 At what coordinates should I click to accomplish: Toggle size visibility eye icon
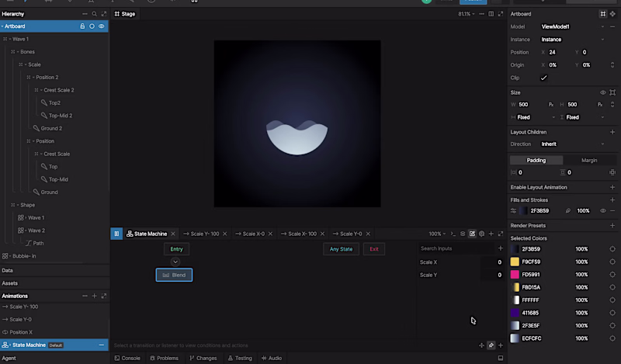(603, 92)
